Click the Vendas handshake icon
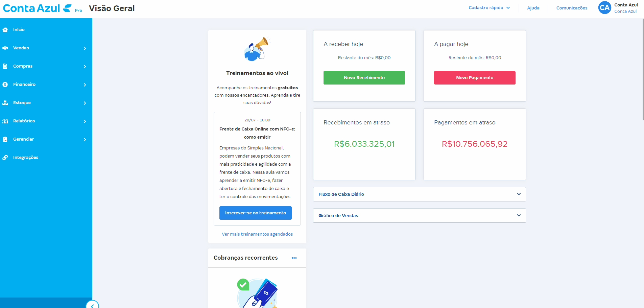This screenshot has width=644, height=308. tap(5, 48)
